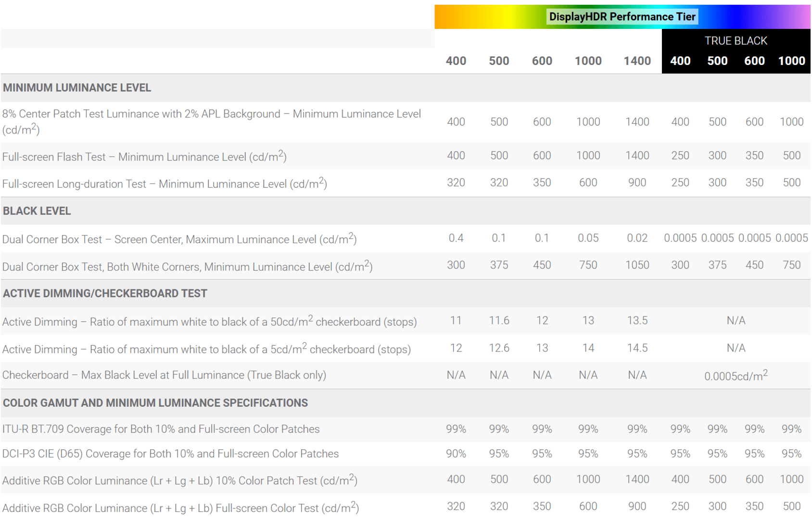This screenshot has height=520, width=812.
Task: Click the ITU-R BT.709 Coverage row label
Action: [161, 429]
